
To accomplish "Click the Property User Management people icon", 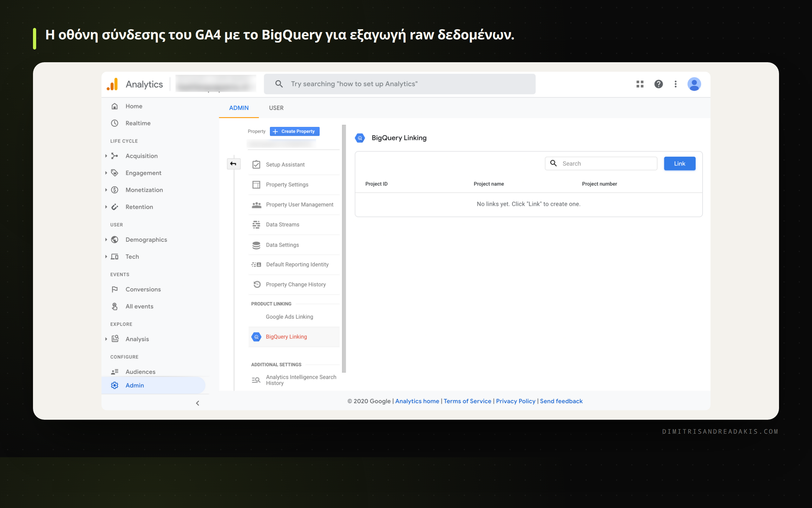I will click(x=256, y=204).
